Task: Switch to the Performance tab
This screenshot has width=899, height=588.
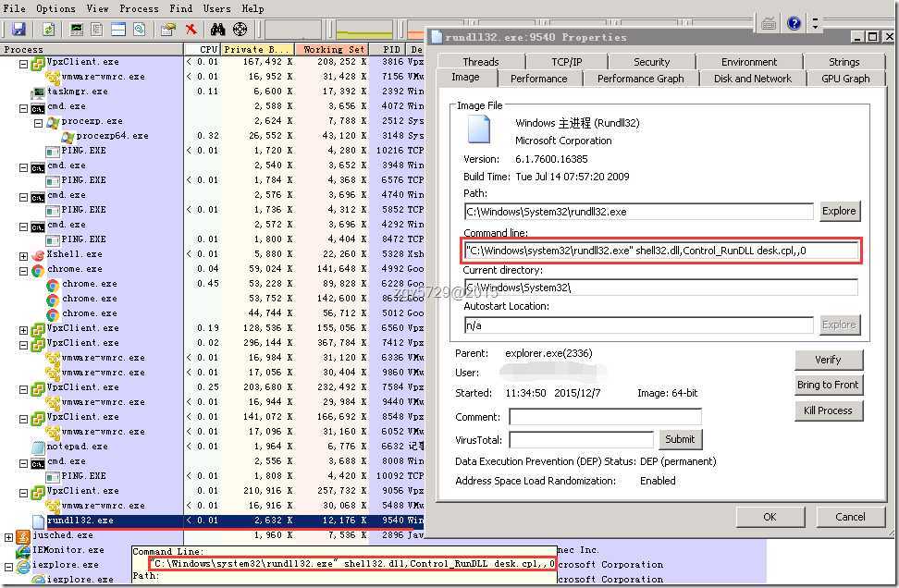Action: coord(539,79)
